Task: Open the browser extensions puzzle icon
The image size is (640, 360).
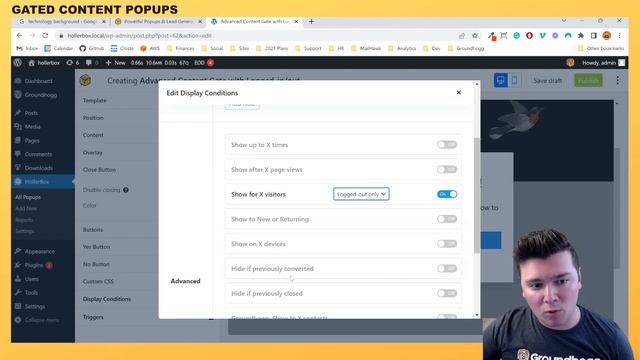Action: 581,36
